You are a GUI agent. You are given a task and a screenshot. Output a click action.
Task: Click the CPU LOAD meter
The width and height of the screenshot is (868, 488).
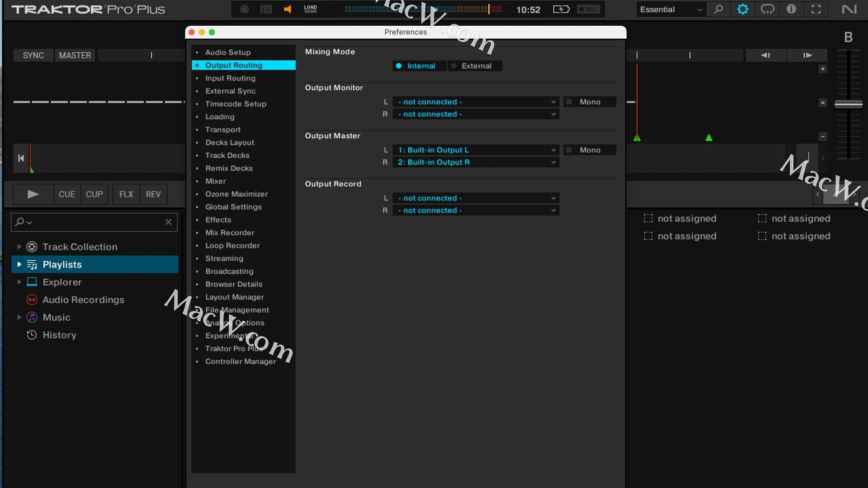point(311,9)
